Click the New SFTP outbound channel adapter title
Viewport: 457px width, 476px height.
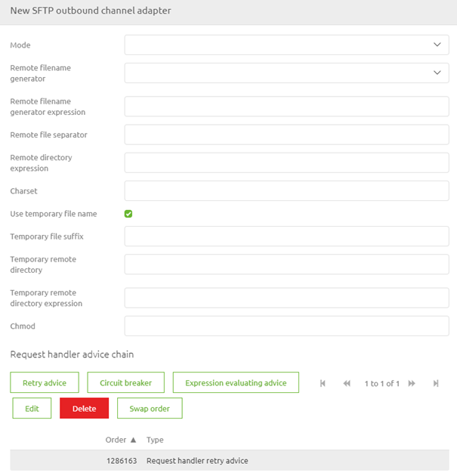tap(91, 11)
